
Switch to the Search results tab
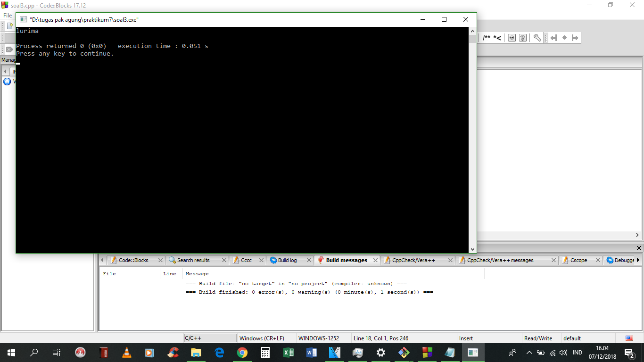click(x=193, y=260)
